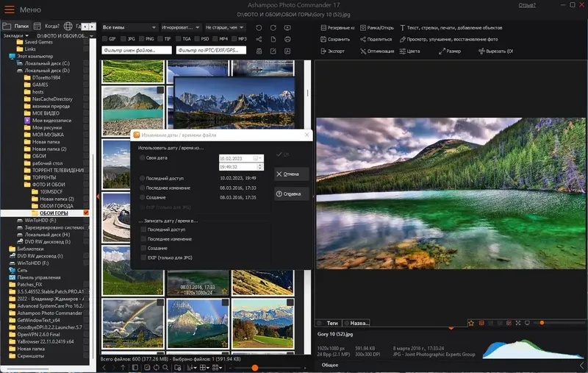Click the Экспорт toolbar icon
Viewport: 588px width, 373px height.
(324, 51)
